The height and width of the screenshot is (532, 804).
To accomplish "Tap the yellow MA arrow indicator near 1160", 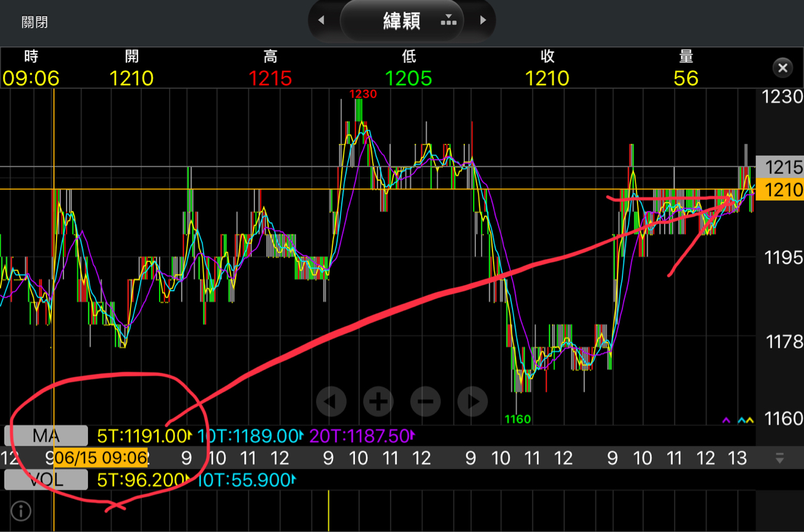I will pos(749,420).
